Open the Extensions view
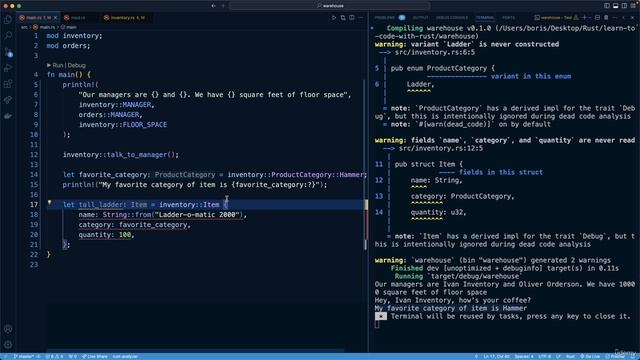Screen dimensions: 640x360 click(8, 84)
